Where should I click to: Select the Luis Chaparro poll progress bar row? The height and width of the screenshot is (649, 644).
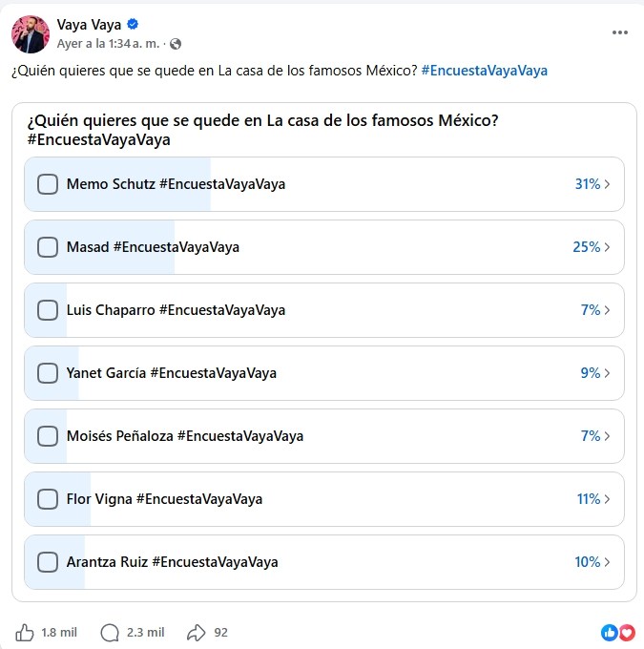pos(324,310)
